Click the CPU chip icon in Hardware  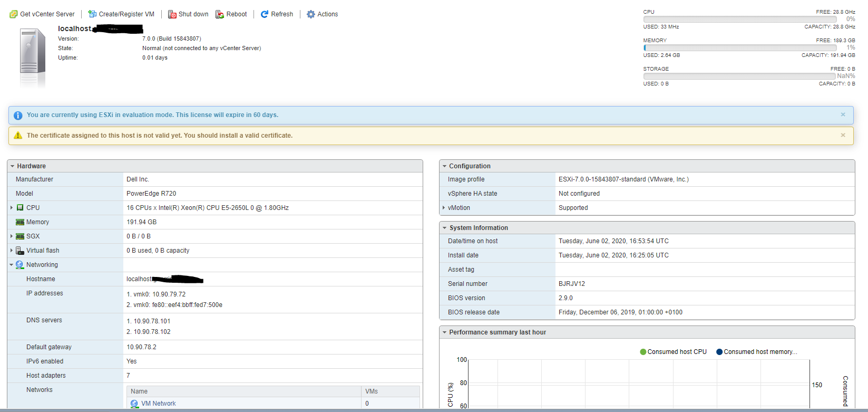[x=20, y=208]
